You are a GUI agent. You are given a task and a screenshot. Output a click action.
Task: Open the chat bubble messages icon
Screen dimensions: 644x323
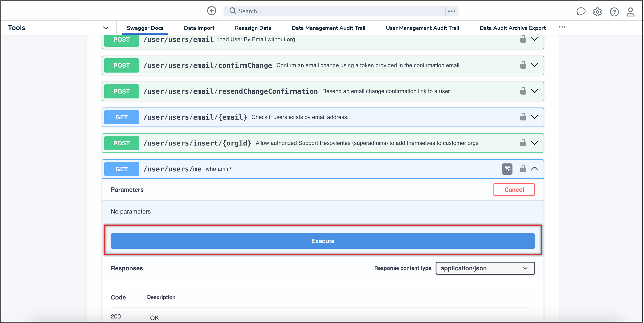click(581, 11)
